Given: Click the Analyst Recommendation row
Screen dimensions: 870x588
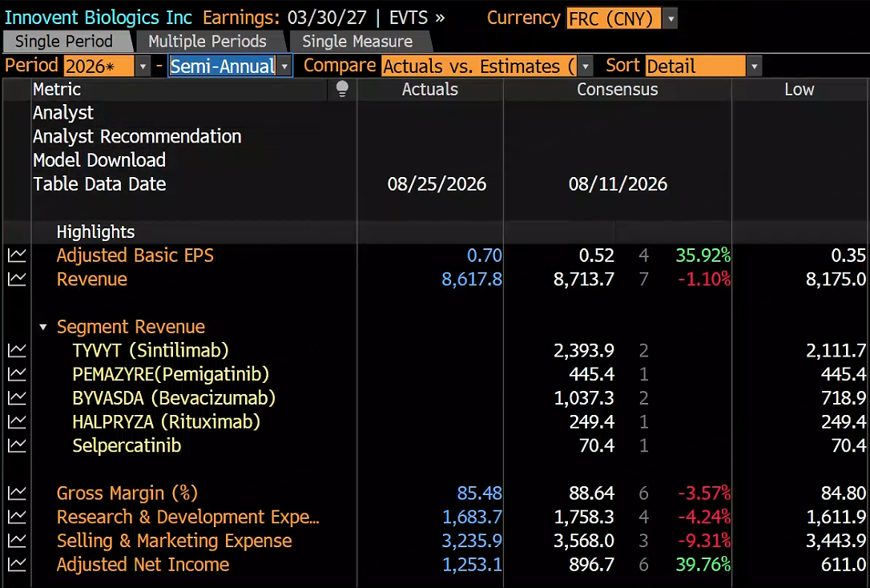Looking at the screenshot, I should point(137,136).
